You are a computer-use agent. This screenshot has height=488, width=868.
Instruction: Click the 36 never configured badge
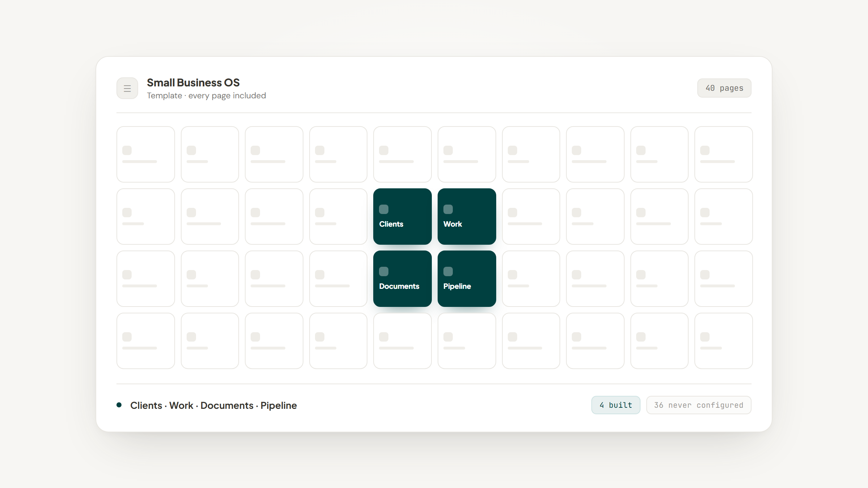tap(699, 405)
